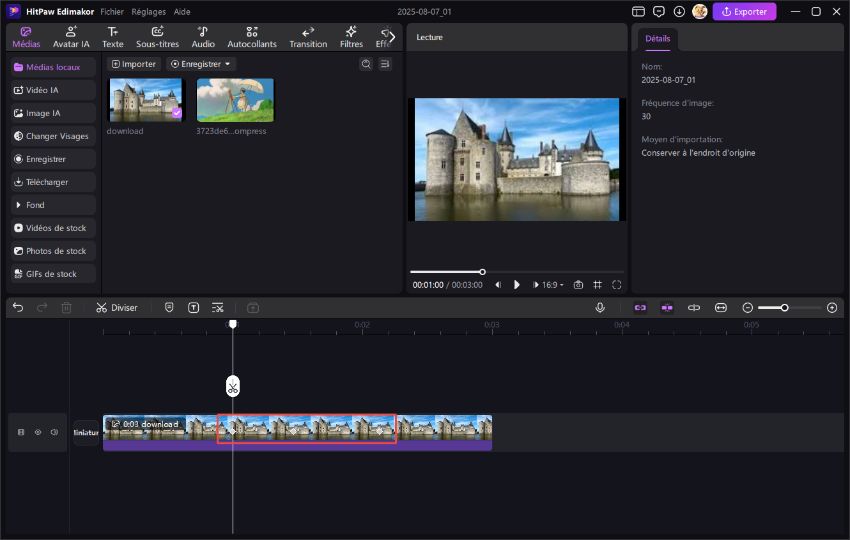Select Image IA in sidebar
Viewport: 850px width, 540px height.
coord(53,113)
